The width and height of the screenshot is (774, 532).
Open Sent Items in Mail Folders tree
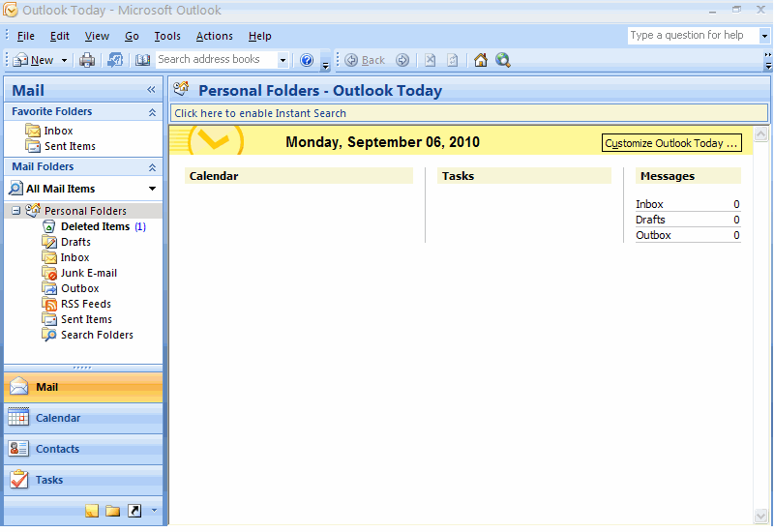click(86, 319)
